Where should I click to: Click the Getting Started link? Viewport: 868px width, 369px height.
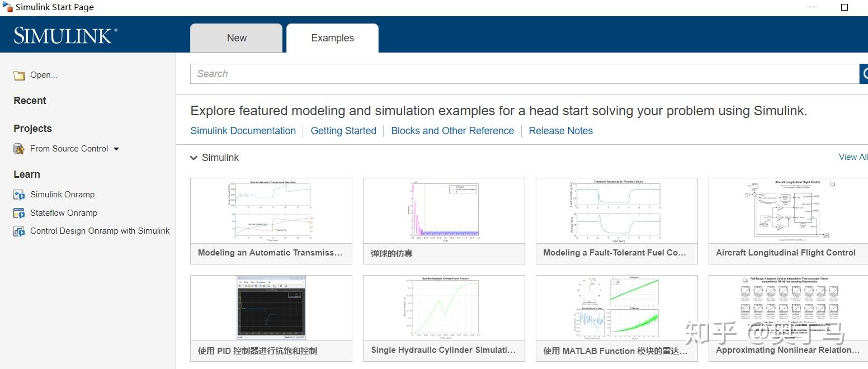343,130
